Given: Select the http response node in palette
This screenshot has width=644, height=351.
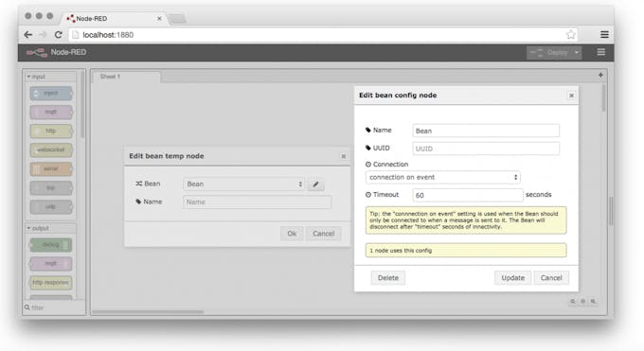Looking at the screenshot, I should [x=51, y=283].
